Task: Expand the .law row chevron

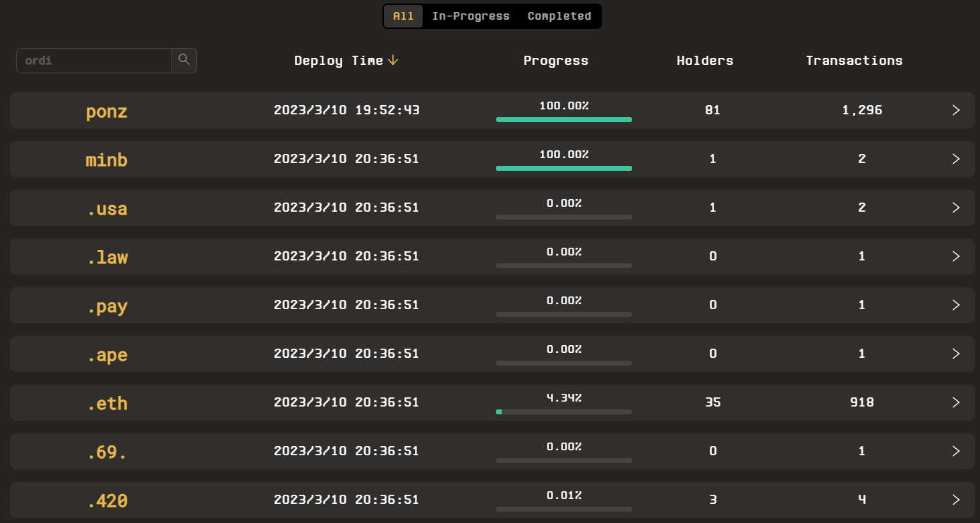Action: 956,256
